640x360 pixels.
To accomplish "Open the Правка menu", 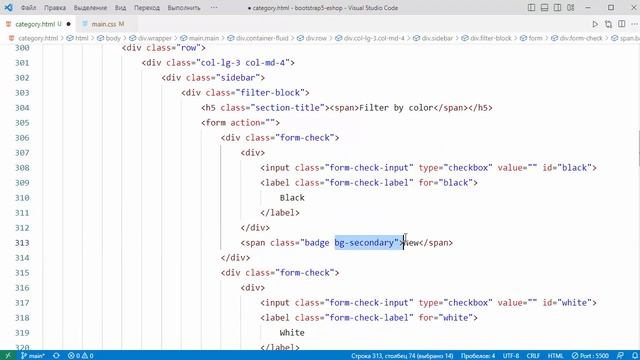I will click(x=55, y=8).
